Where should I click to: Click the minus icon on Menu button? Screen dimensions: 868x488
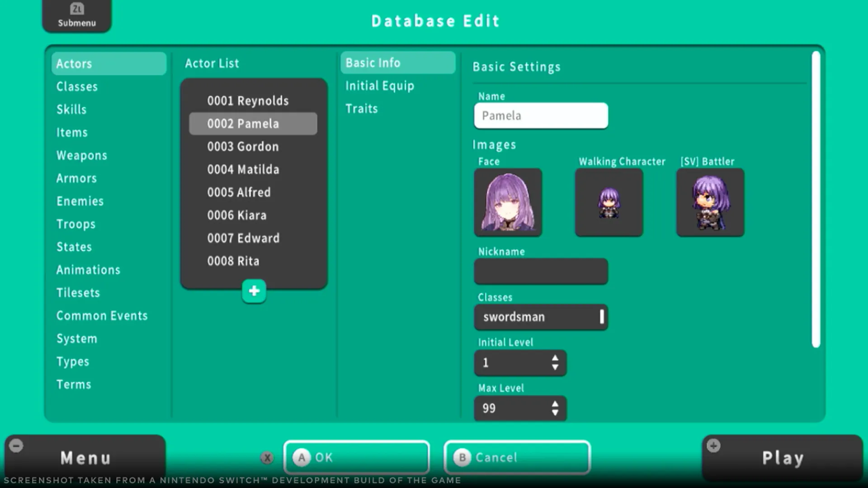(16, 446)
